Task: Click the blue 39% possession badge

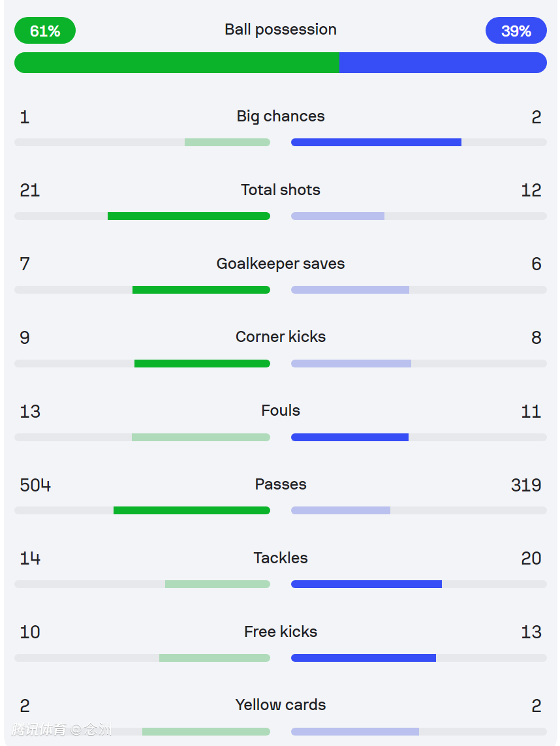Action: [516, 31]
